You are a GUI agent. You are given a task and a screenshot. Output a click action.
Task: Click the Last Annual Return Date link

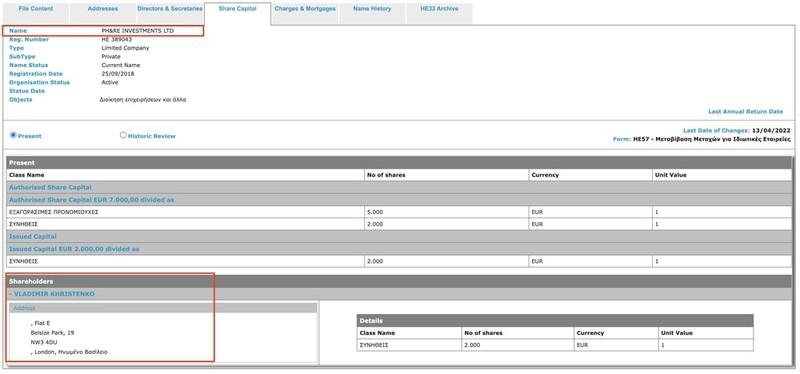click(x=745, y=111)
